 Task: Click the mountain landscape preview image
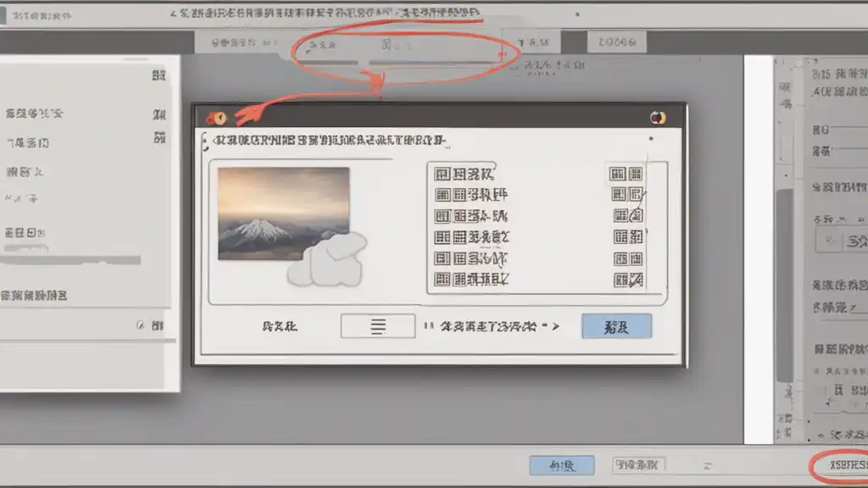point(283,213)
